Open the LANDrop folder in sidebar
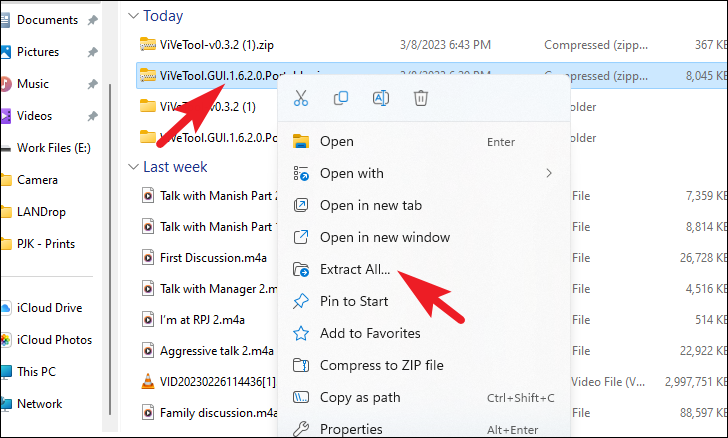This screenshot has height=438, width=728. coord(41,212)
